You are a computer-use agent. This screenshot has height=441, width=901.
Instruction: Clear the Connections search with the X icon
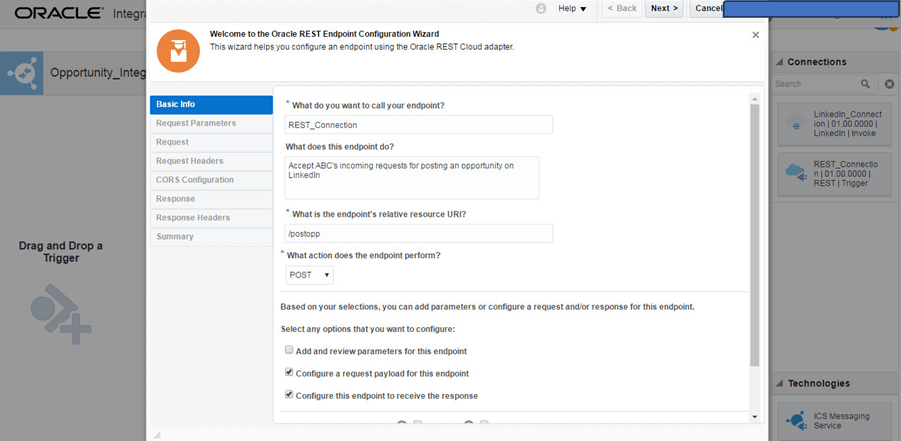889,84
